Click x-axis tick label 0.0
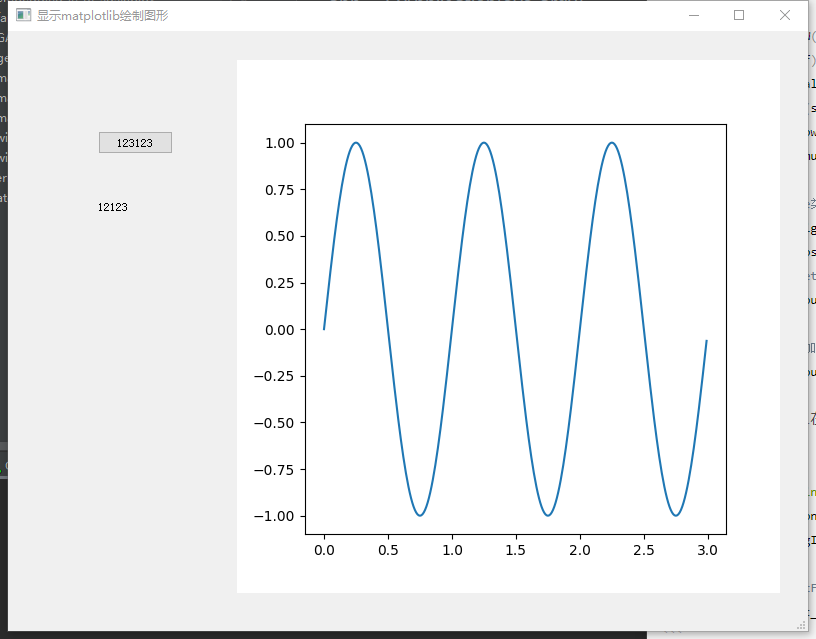The height and width of the screenshot is (639, 816). pyautogui.click(x=324, y=551)
